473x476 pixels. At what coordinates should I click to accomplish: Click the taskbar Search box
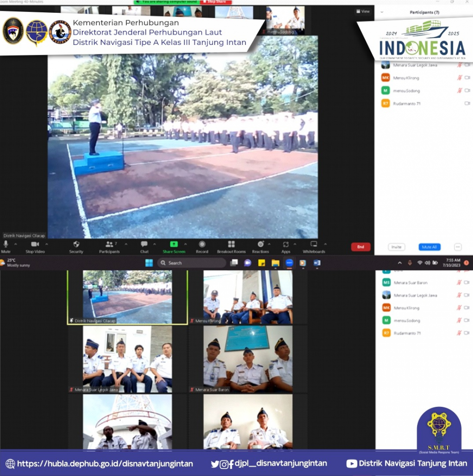[192, 263]
